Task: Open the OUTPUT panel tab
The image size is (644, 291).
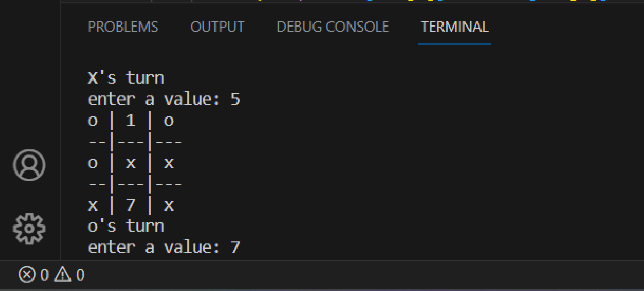Action: (217, 27)
